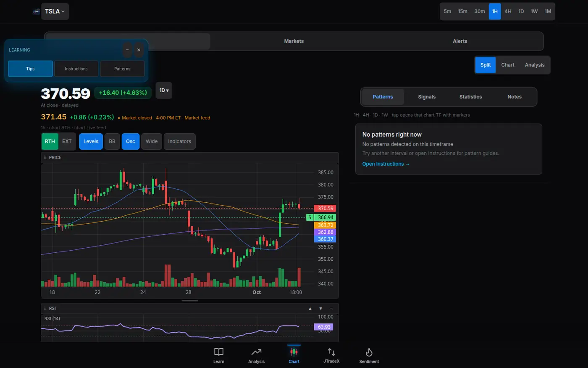Click the 370.59 red price label on axis
The height and width of the screenshot is (368, 588).
pos(325,209)
